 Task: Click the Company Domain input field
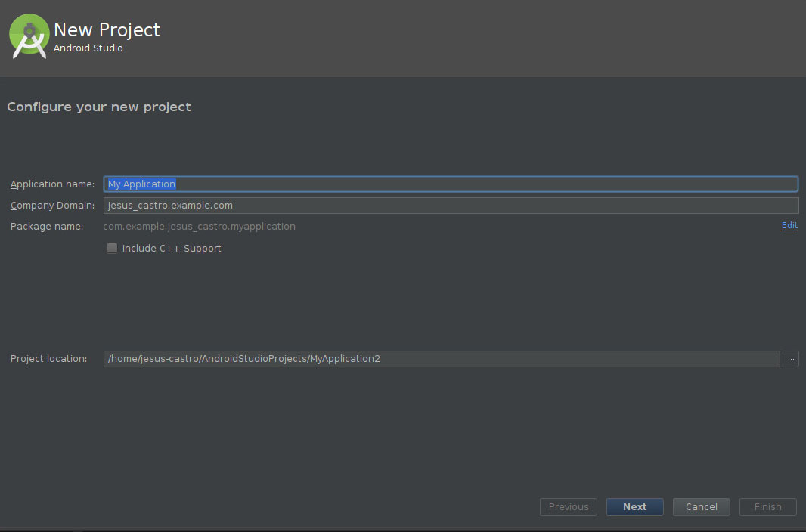tap(451, 206)
